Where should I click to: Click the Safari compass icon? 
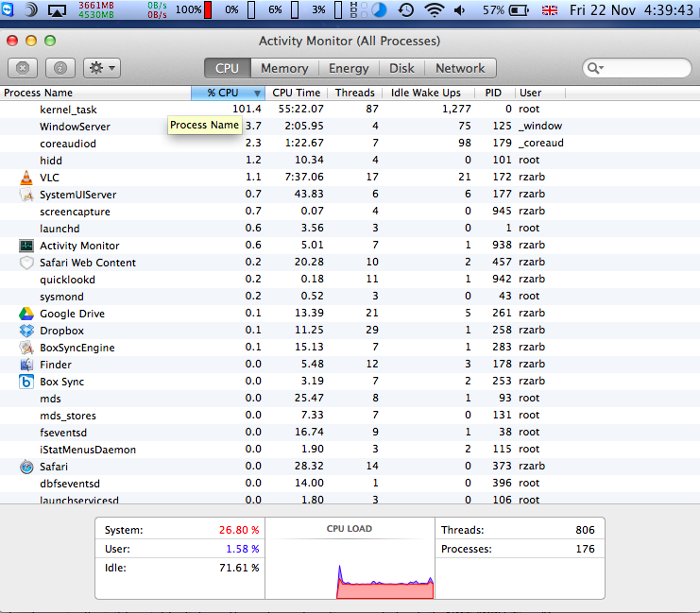pyautogui.click(x=26, y=467)
